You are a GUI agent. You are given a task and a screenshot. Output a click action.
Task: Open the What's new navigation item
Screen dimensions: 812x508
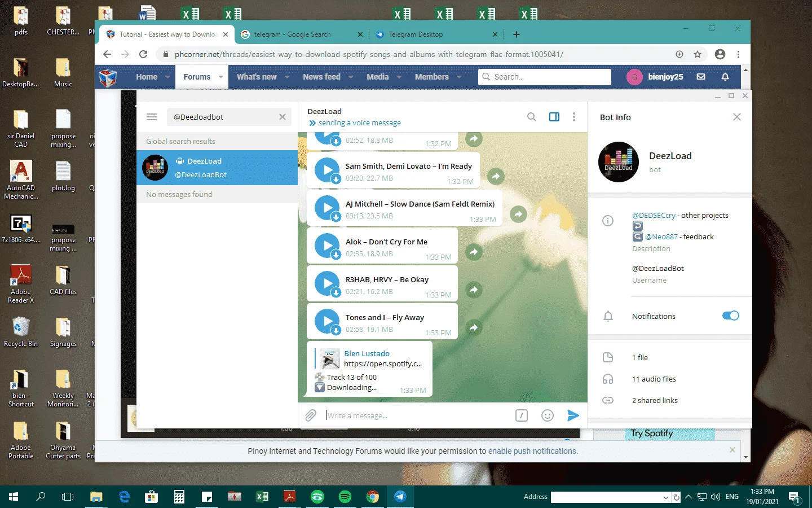tap(257, 77)
